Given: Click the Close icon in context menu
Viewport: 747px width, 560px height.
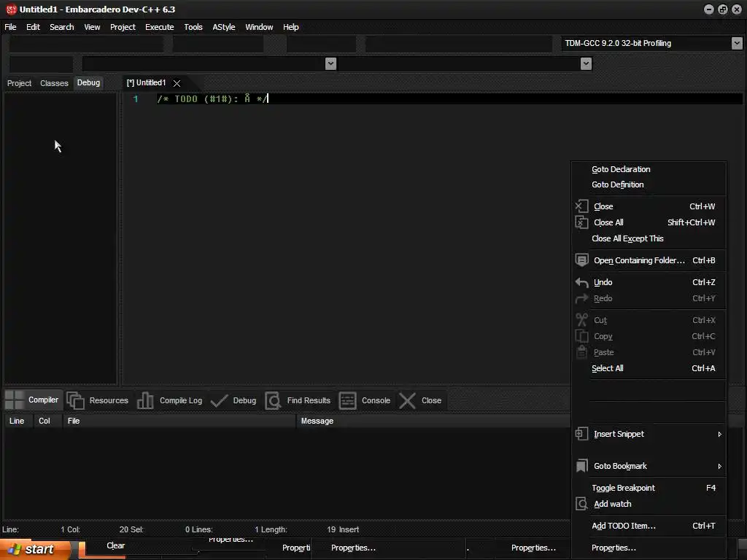Looking at the screenshot, I should click(x=581, y=206).
